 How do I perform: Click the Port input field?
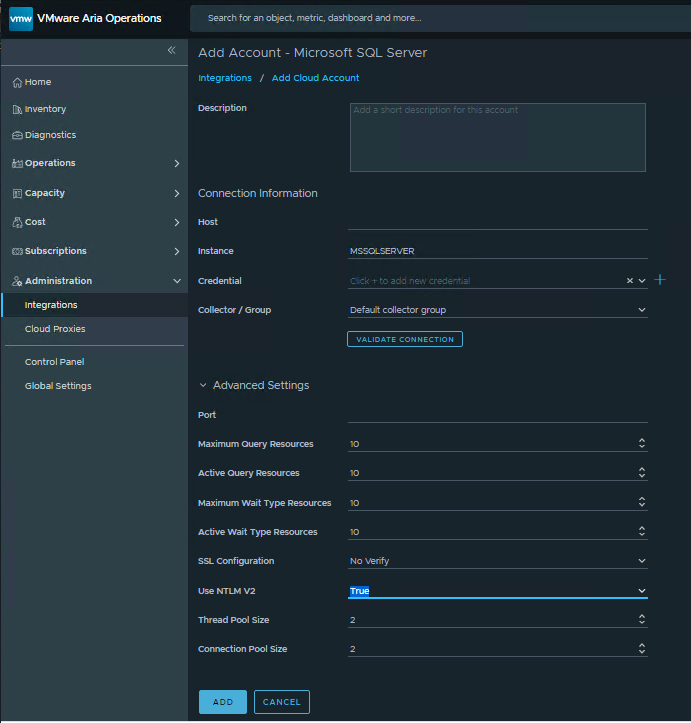pyautogui.click(x=498, y=415)
